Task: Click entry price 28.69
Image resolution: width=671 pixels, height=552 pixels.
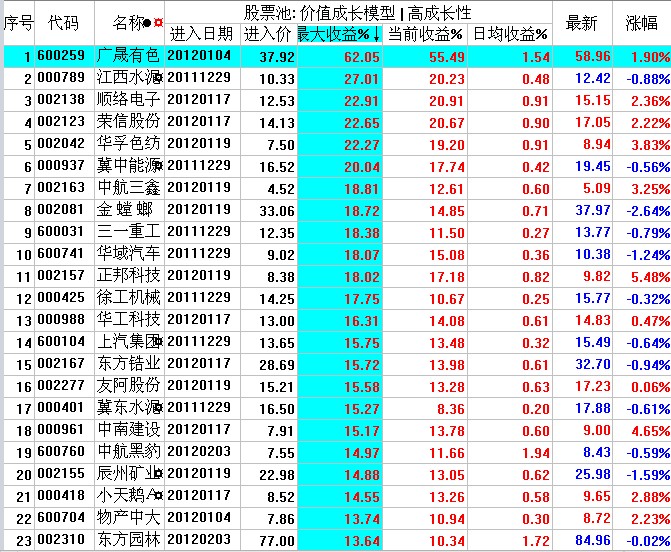Action: [277, 365]
